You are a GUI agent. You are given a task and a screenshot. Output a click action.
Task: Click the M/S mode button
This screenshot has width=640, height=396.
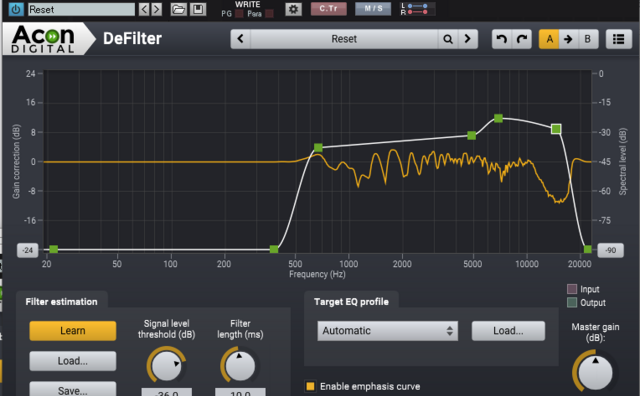point(373,9)
